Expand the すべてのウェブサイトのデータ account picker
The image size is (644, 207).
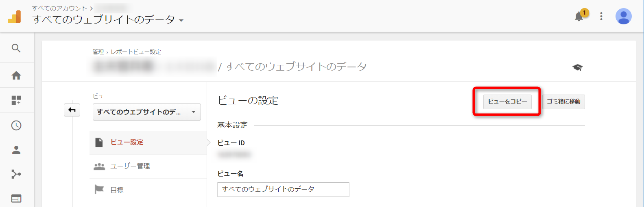point(108,19)
